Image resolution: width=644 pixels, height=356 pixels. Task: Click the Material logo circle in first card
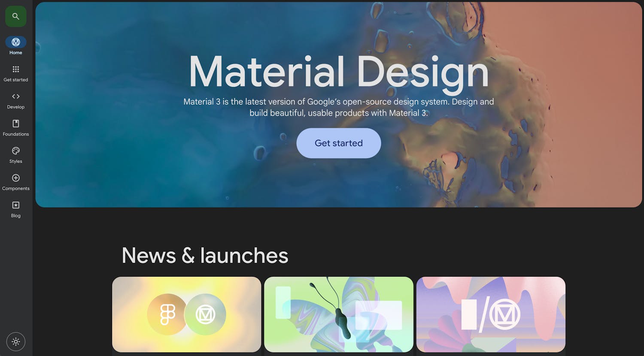[205, 314]
